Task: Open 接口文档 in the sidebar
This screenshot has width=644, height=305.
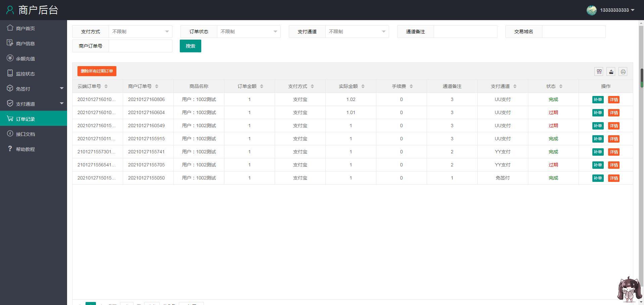Action: tap(25, 134)
